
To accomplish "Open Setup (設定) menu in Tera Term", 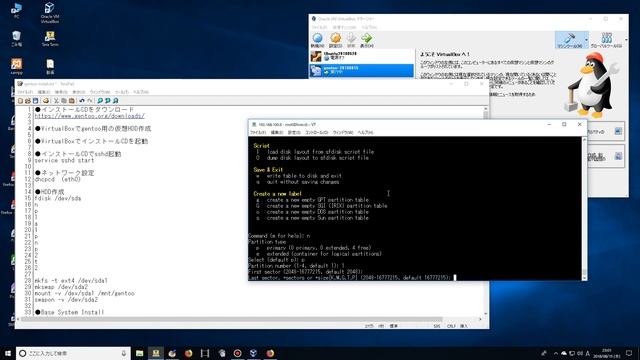I will (294, 133).
